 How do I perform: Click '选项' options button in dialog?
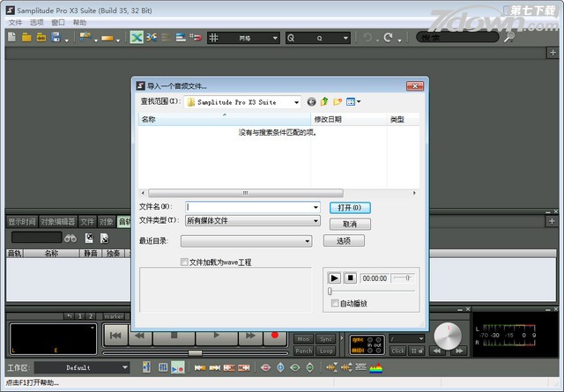coord(344,240)
